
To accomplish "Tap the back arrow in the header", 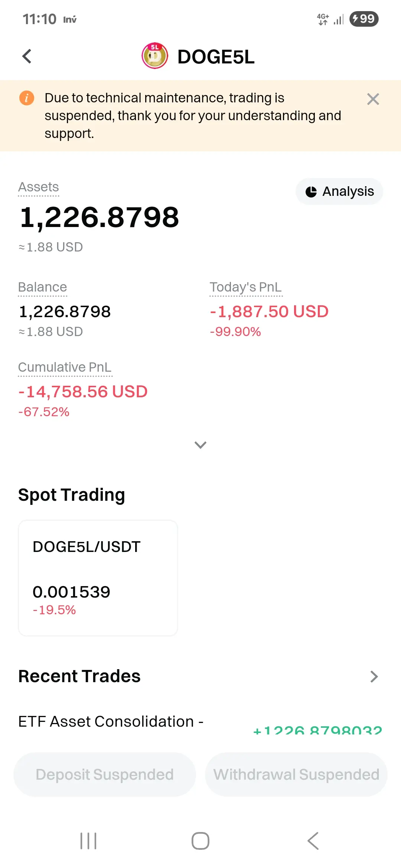I will (x=27, y=56).
